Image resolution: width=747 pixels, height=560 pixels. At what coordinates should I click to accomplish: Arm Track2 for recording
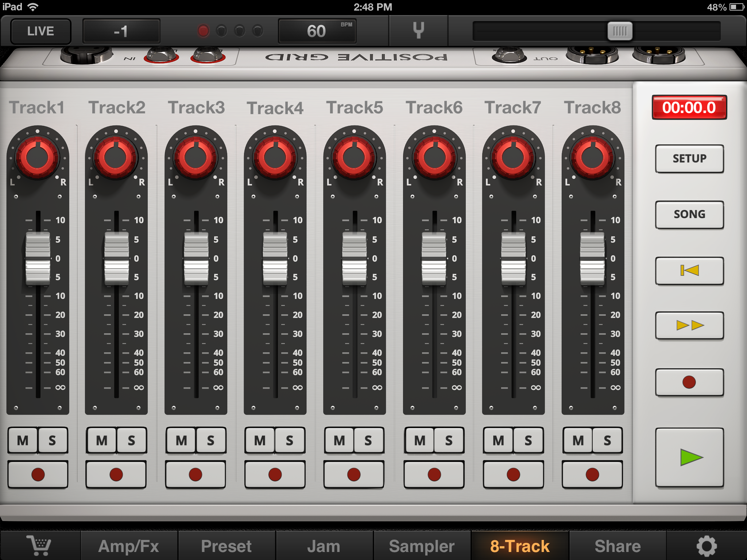(116, 475)
